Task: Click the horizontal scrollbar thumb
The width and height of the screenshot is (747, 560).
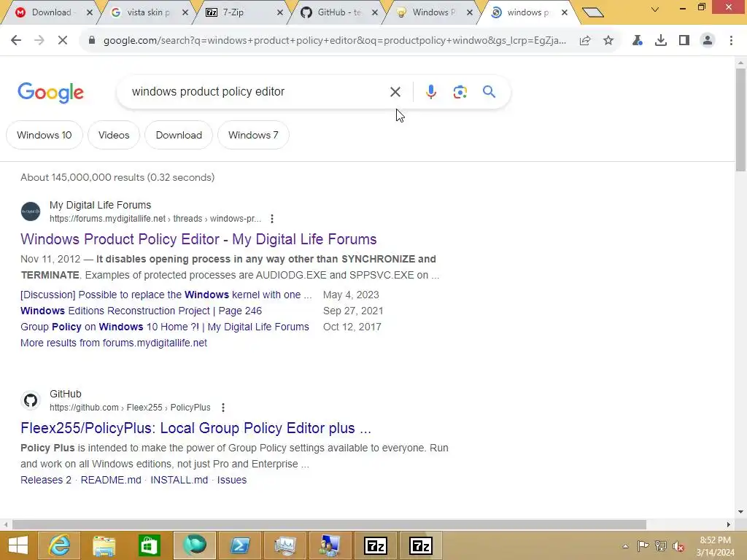Action: [x=329, y=524]
